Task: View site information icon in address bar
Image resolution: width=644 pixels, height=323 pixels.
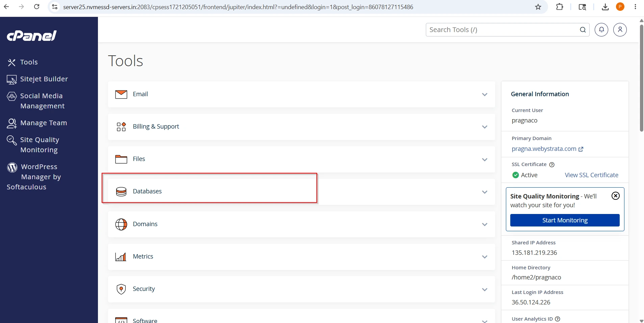Action: coord(55,7)
